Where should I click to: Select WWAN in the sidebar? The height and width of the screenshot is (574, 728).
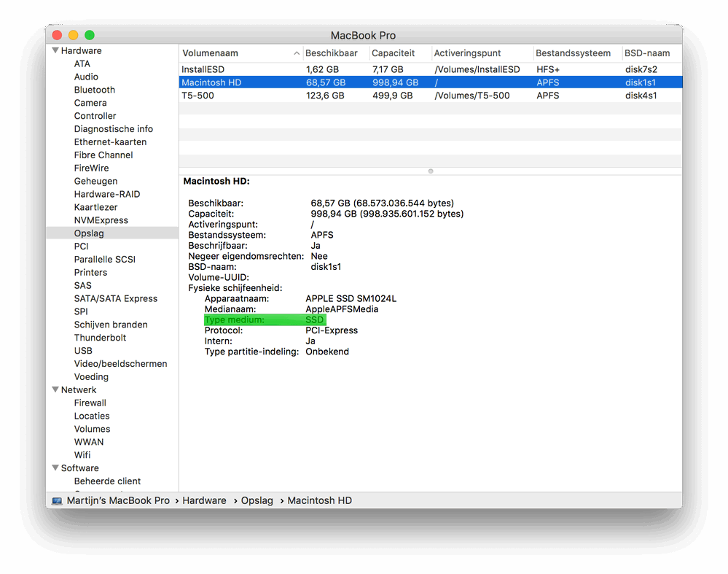89,441
